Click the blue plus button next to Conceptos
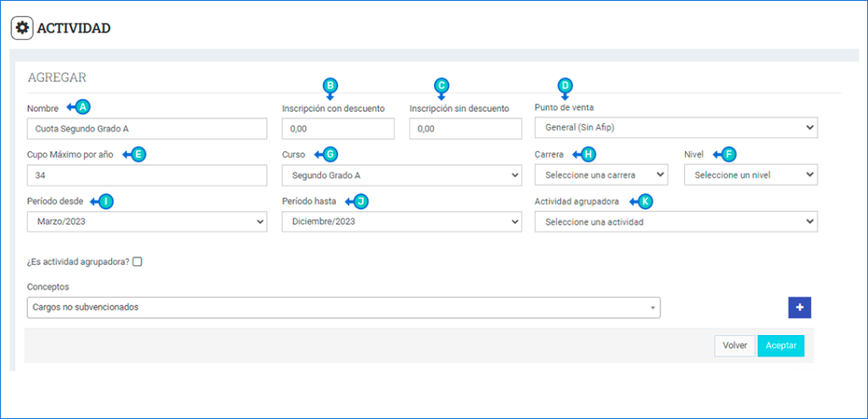868x419 pixels. (x=799, y=308)
